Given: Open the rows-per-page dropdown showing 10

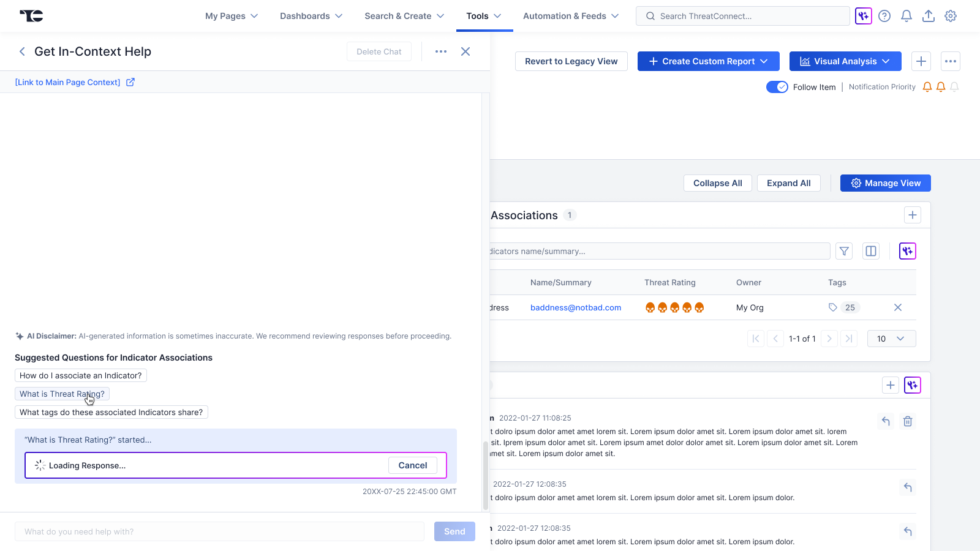Looking at the screenshot, I should 891,339.
